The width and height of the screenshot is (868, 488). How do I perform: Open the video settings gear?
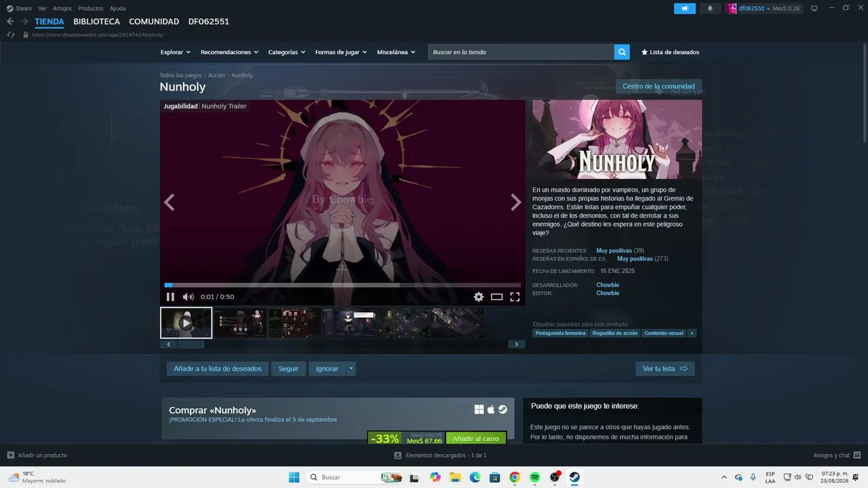479,296
